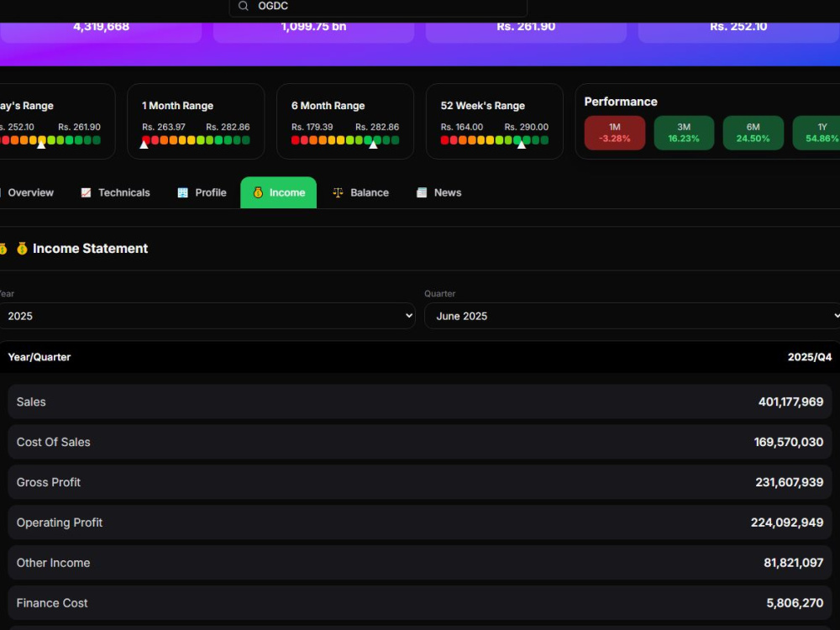The height and width of the screenshot is (630, 840).
Task: Click the 6 Month Range color bar
Action: point(345,140)
